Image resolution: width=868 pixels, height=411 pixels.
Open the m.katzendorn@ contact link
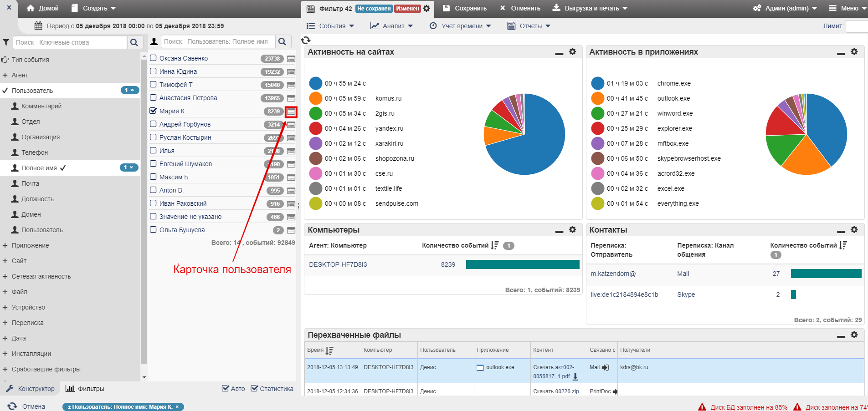pyautogui.click(x=613, y=274)
